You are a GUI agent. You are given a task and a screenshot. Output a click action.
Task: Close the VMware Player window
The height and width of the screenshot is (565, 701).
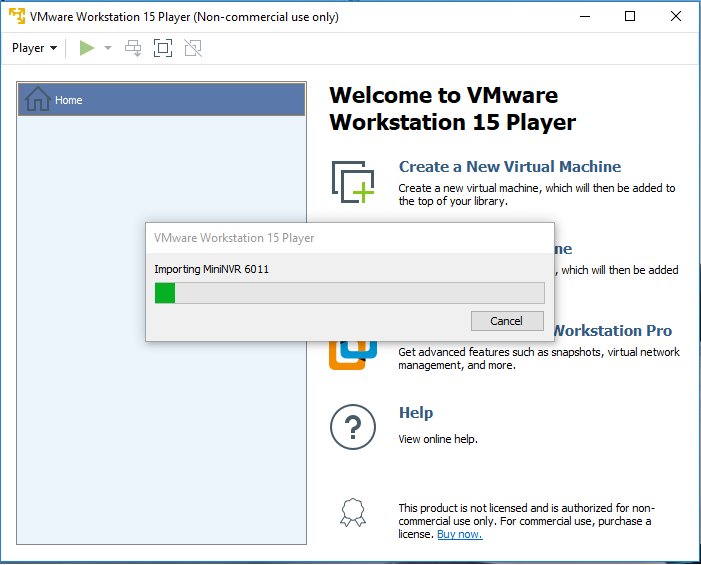coord(676,17)
